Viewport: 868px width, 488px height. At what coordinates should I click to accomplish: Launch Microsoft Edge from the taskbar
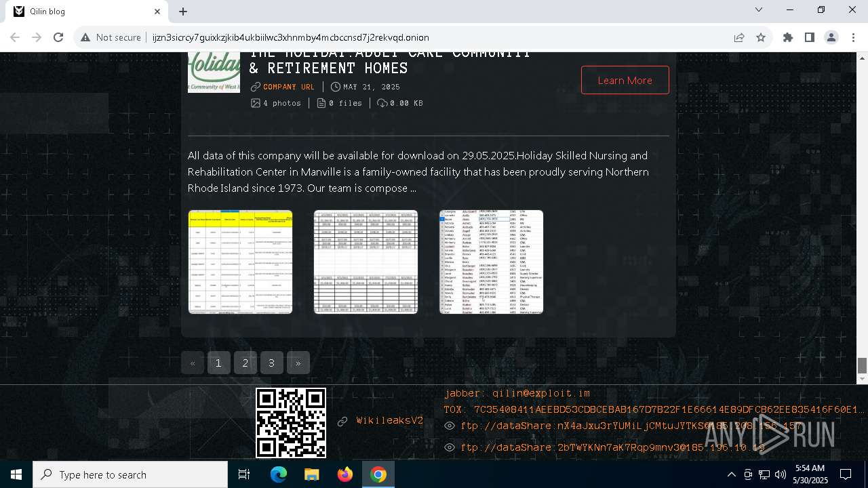point(279,474)
